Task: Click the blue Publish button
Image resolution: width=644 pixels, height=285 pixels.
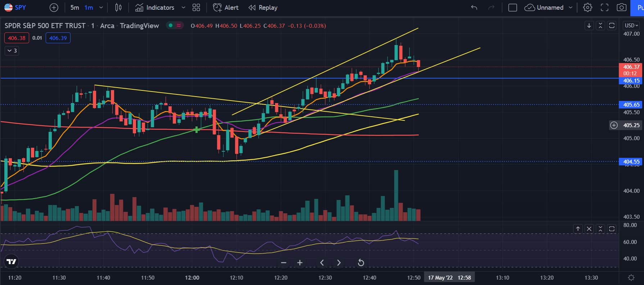Action: [x=637, y=8]
